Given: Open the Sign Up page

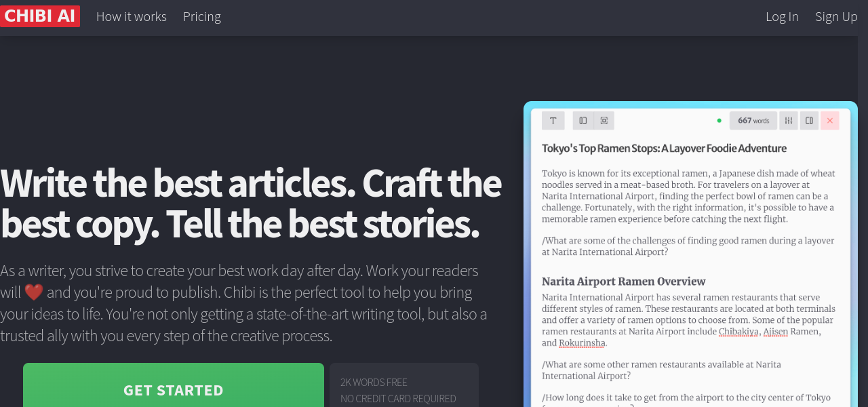Looking at the screenshot, I should [x=836, y=16].
